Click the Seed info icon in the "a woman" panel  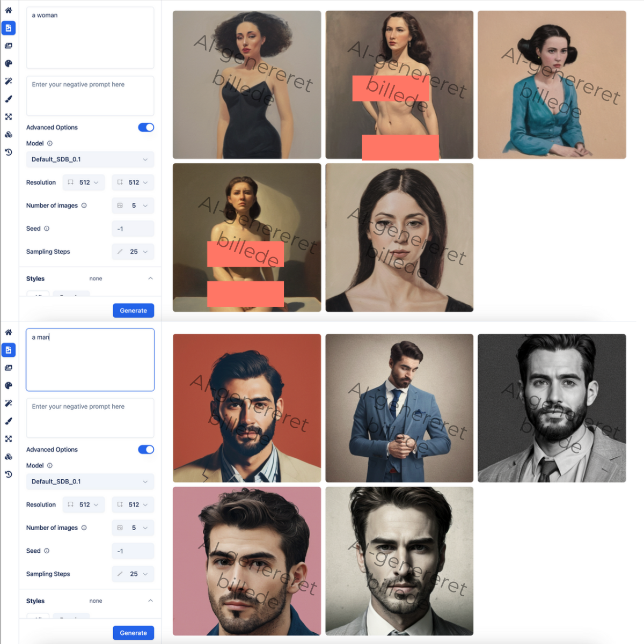click(47, 229)
